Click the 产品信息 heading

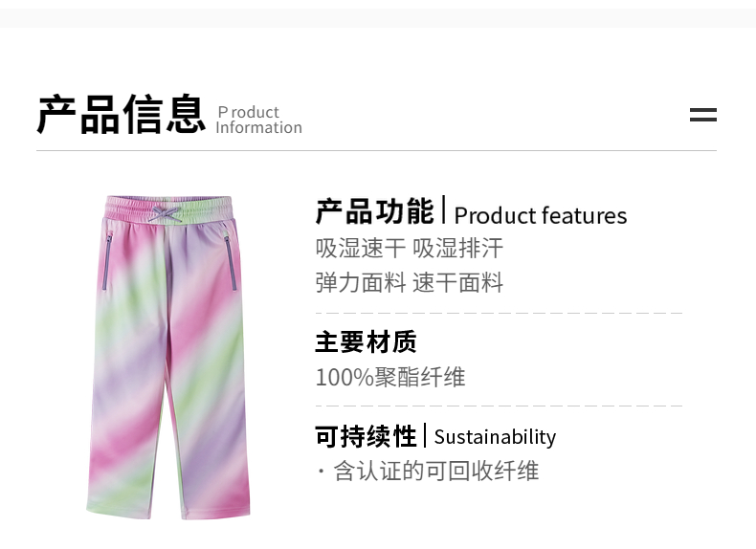(121, 115)
